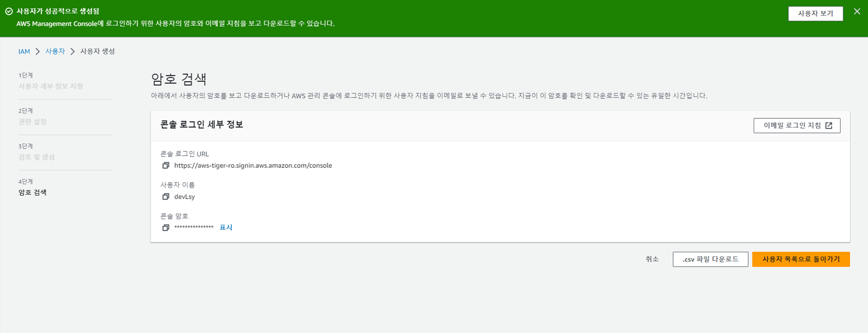Viewport: 868px width, 333px height.
Task: Select step 3 검토 및 생성
Action: pyautogui.click(x=37, y=157)
